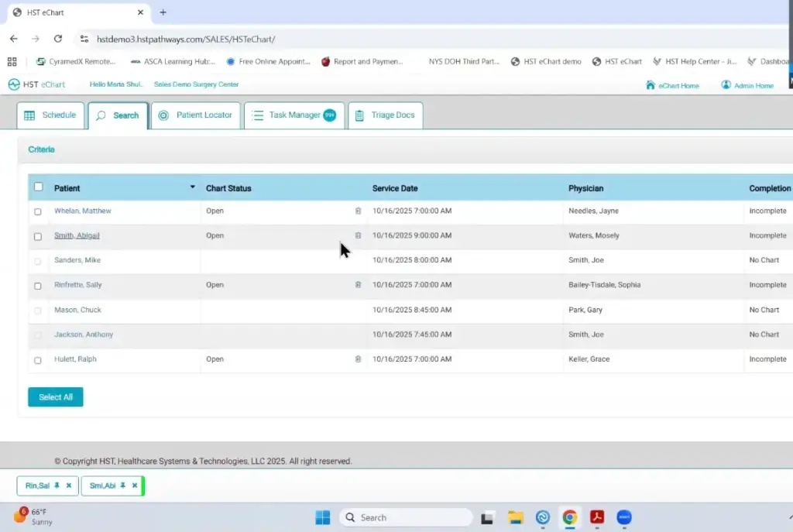
Task: Click the Select All button
Action: point(56,397)
